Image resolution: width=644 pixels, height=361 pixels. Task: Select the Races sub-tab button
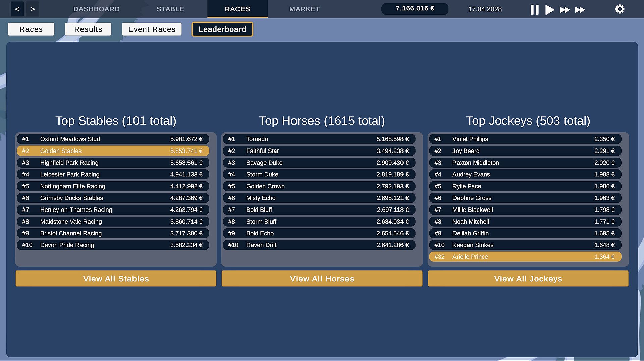tap(31, 29)
